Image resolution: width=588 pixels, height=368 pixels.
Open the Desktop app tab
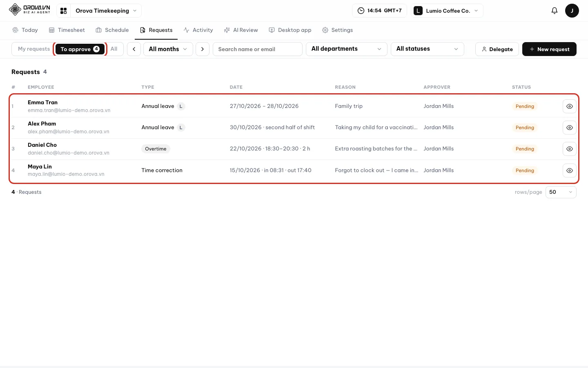[290, 30]
